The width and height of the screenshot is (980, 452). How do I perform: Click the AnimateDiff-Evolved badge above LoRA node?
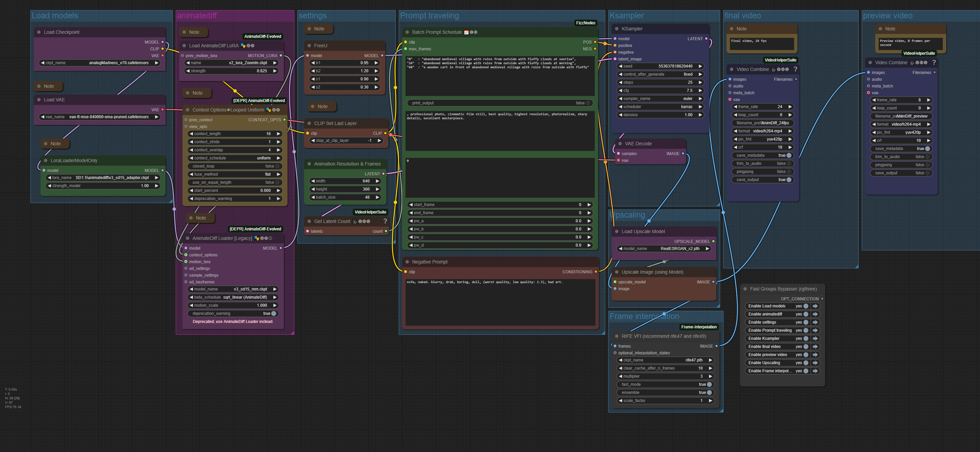(263, 36)
